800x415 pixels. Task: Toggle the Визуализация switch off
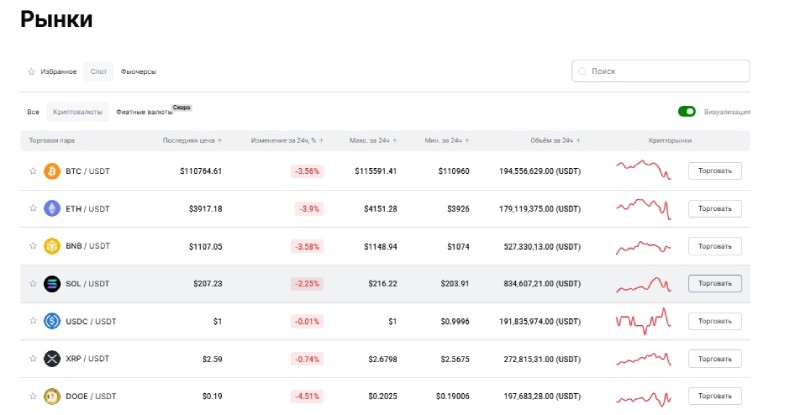click(x=686, y=112)
